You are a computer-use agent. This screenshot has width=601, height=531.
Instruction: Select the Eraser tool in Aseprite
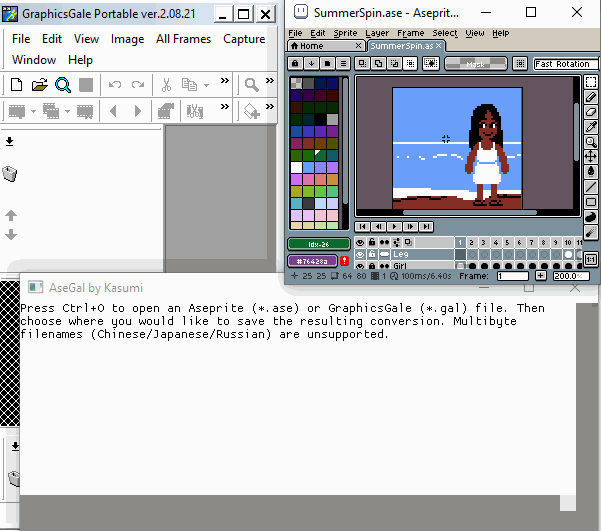click(x=591, y=112)
